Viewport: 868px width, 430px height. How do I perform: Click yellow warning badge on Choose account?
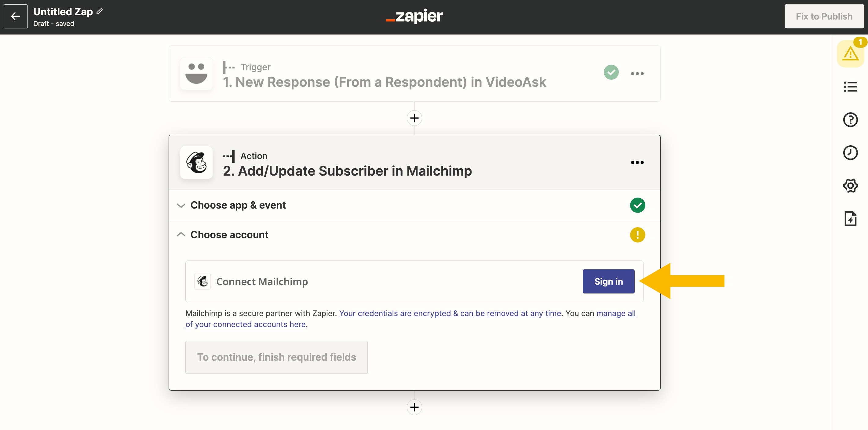(x=637, y=235)
